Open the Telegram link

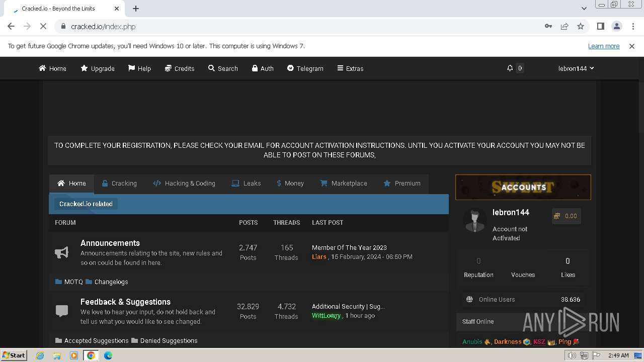[305, 68]
